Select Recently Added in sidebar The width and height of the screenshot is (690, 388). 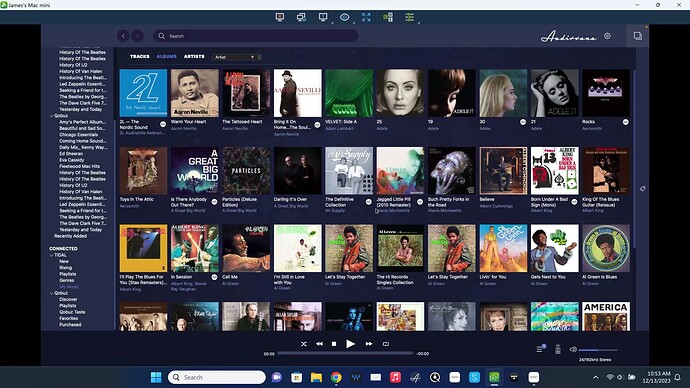70,236
